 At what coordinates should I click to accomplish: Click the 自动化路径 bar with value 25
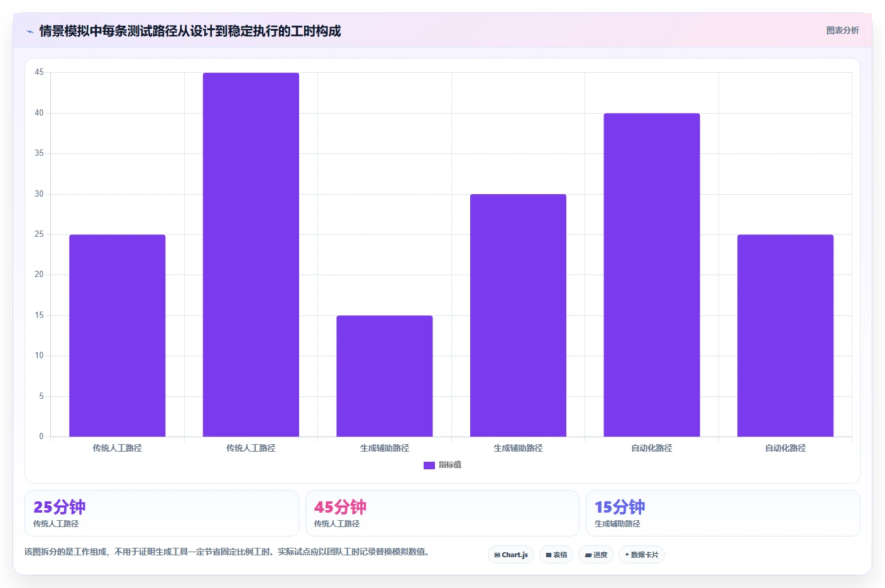(x=785, y=335)
